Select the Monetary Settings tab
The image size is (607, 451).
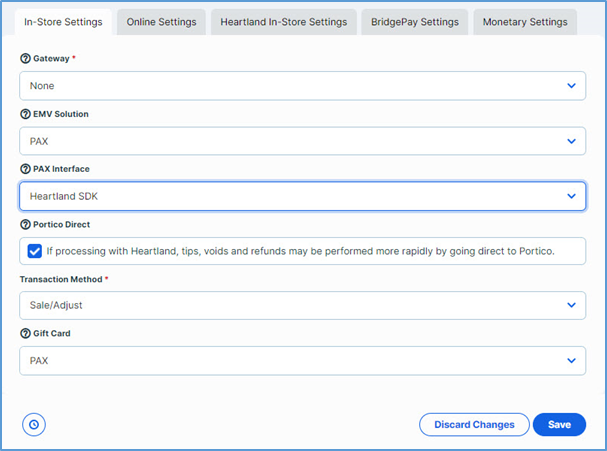(524, 22)
